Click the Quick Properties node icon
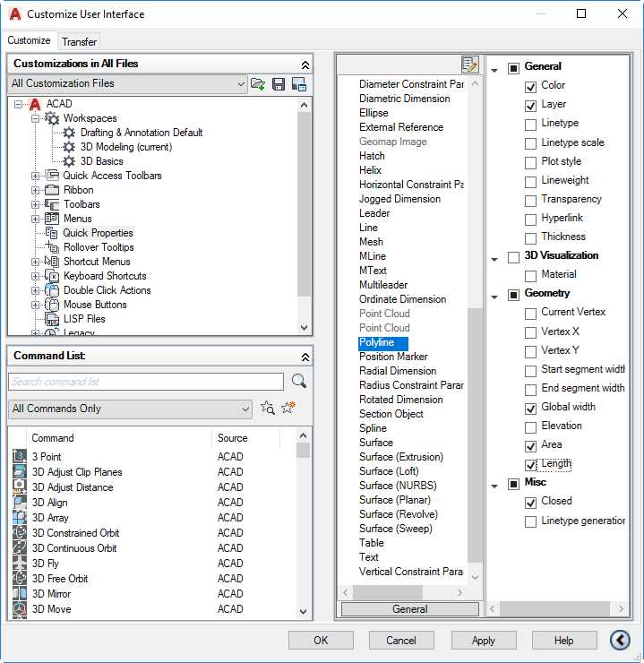 (52, 233)
